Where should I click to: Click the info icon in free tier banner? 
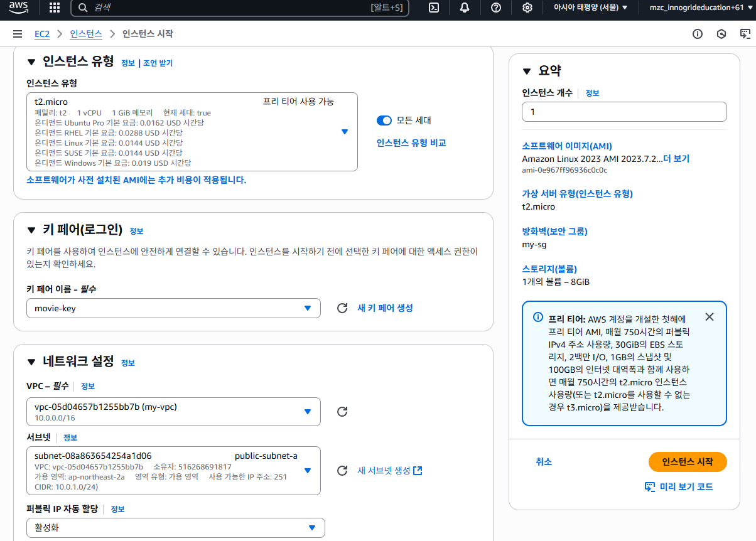tap(538, 317)
